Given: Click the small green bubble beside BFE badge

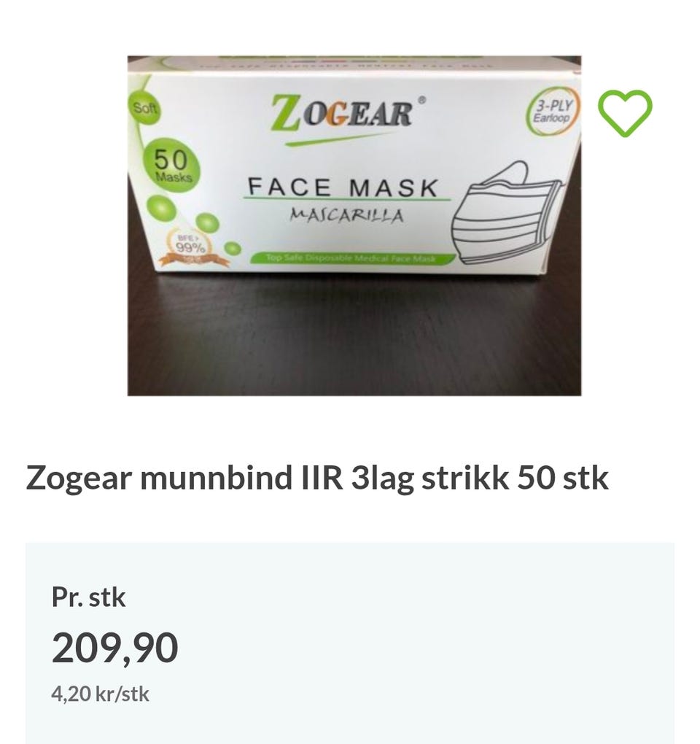Looking at the screenshot, I should tap(233, 248).
